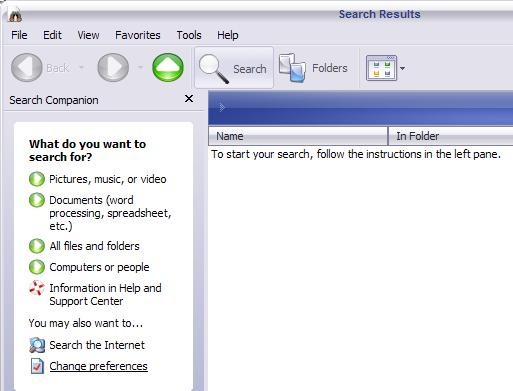513x391 pixels.
Task: Open the Help menu
Action: tap(228, 35)
